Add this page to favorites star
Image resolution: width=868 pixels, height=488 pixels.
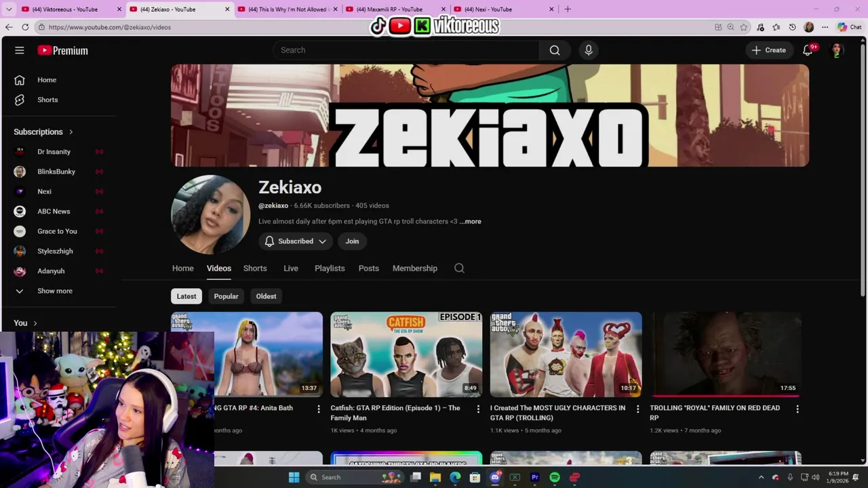click(x=744, y=27)
